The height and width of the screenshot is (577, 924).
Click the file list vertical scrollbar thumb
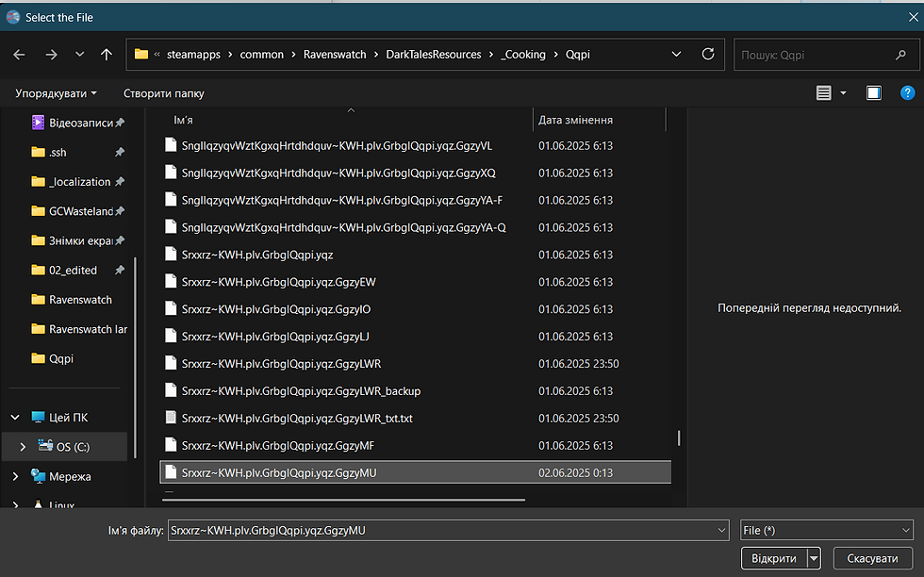tap(679, 437)
